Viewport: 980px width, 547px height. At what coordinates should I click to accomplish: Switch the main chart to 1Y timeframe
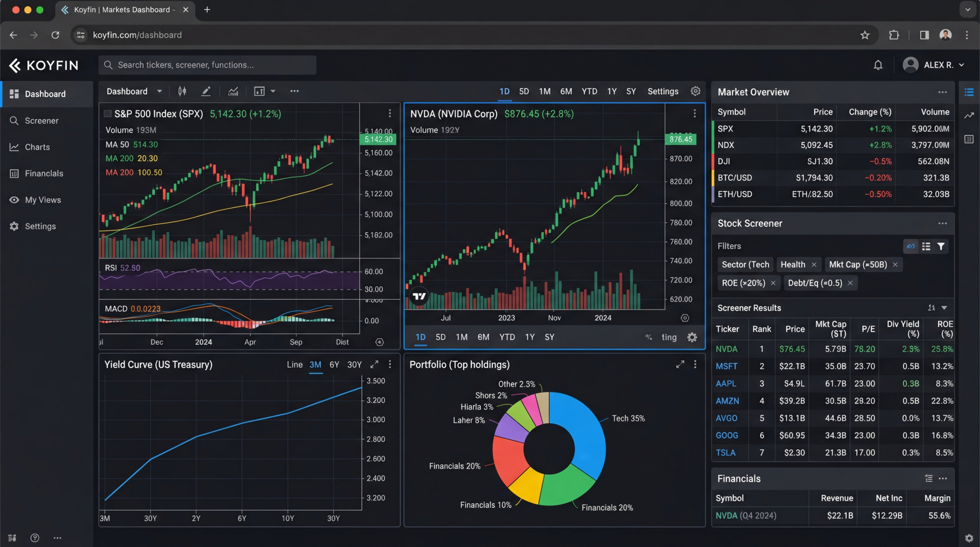[x=612, y=91]
